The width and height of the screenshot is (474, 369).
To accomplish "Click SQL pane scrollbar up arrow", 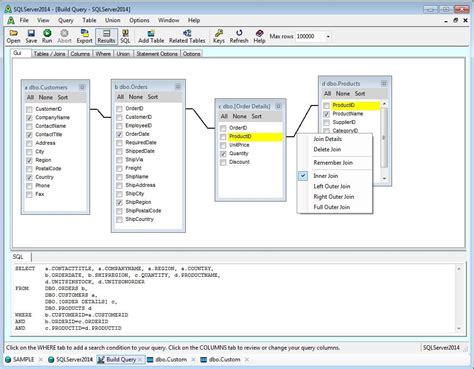I will click(x=459, y=269).
